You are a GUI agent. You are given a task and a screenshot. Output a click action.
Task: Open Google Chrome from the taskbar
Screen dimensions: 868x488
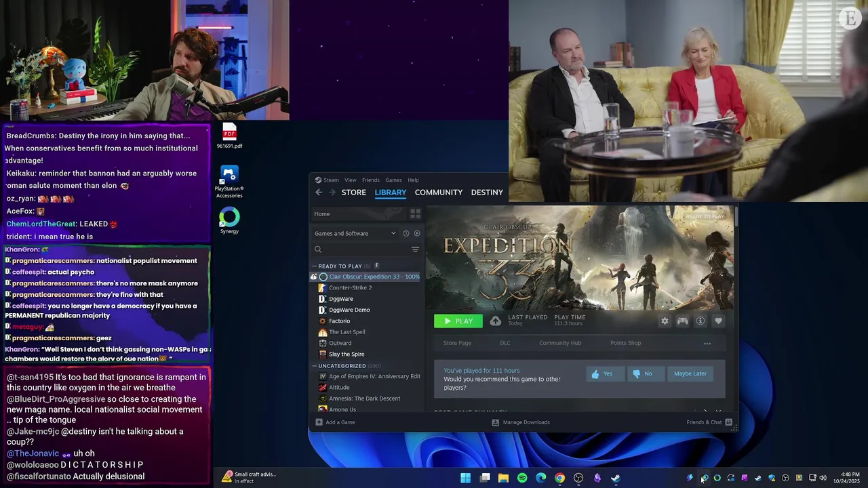click(x=559, y=478)
